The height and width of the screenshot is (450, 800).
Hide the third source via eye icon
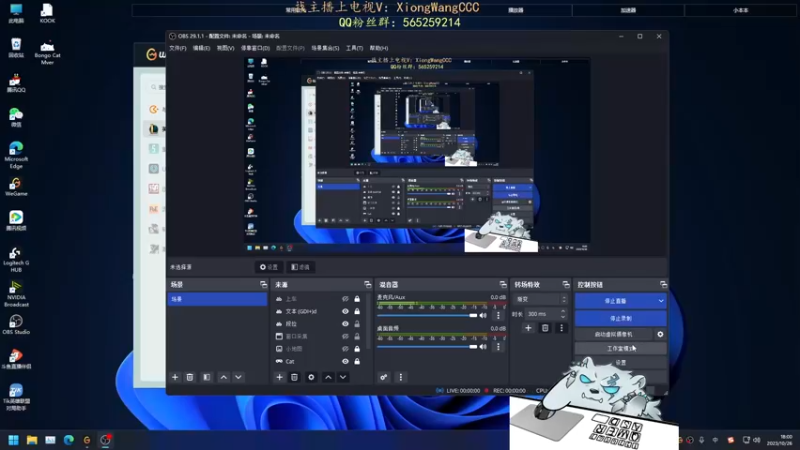point(345,324)
